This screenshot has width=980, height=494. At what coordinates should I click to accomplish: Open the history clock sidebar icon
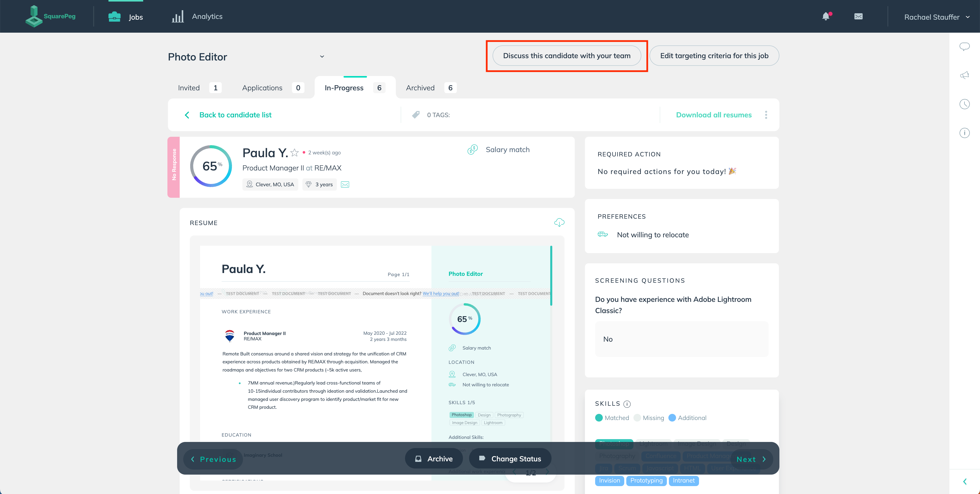coord(964,104)
